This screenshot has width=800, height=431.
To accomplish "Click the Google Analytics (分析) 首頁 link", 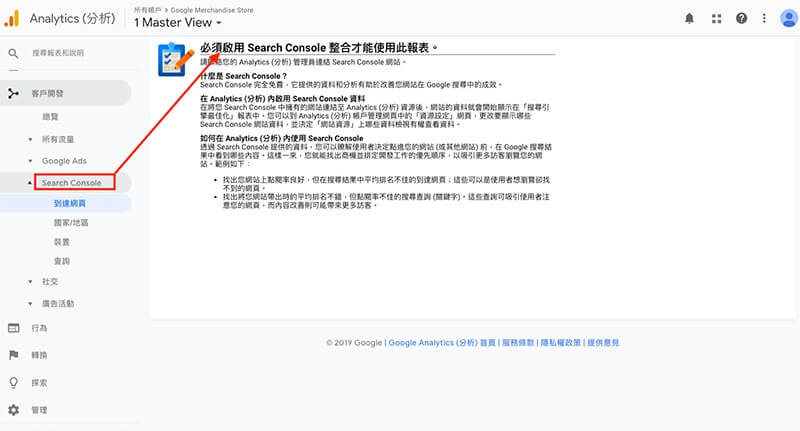I will tap(442, 343).
